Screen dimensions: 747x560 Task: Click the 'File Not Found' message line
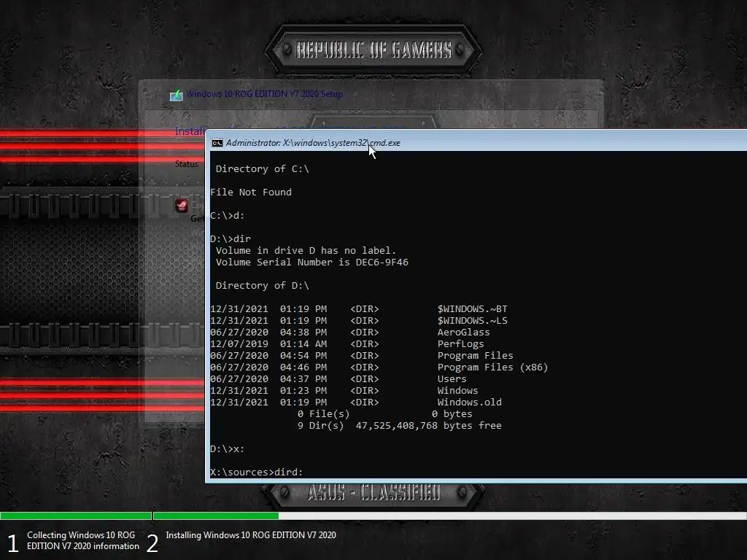click(x=251, y=192)
